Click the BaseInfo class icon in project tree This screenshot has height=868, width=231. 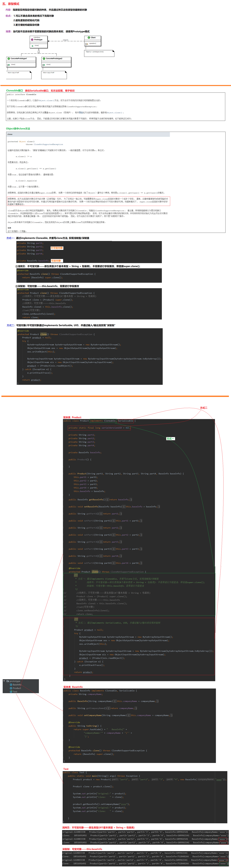(11, 684)
